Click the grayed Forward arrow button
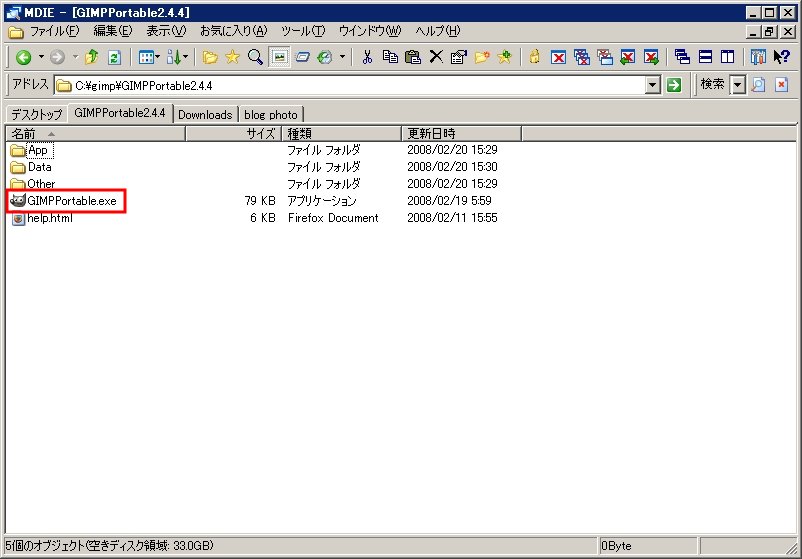This screenshot has width=802, height=559. click(x=57, y=57)
